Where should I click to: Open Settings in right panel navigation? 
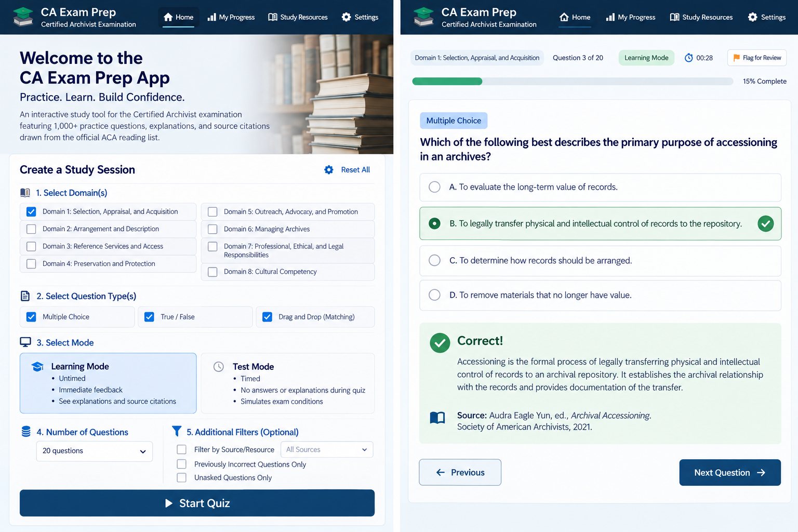767,17
